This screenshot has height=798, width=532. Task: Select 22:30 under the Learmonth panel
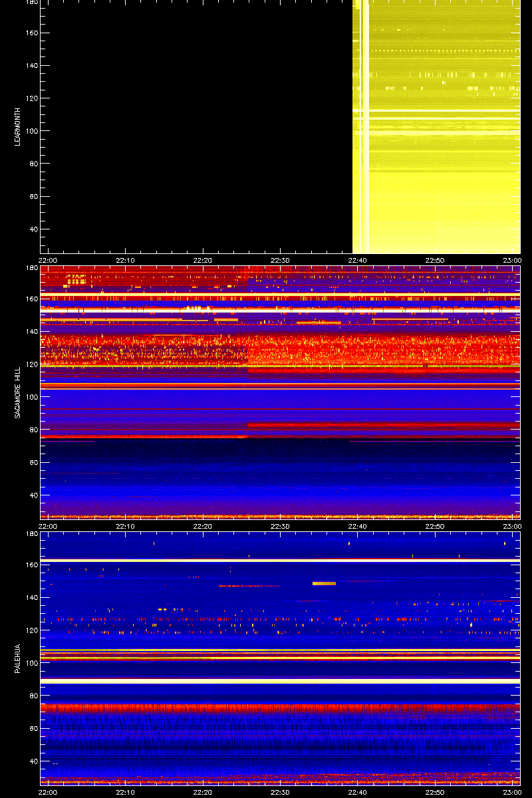coord(280,260)
